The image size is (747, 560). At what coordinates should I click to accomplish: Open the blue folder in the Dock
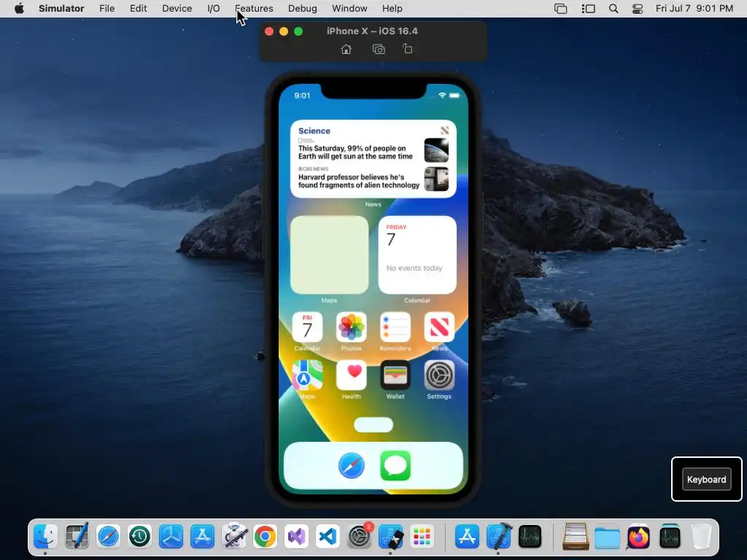coord(607,537)
